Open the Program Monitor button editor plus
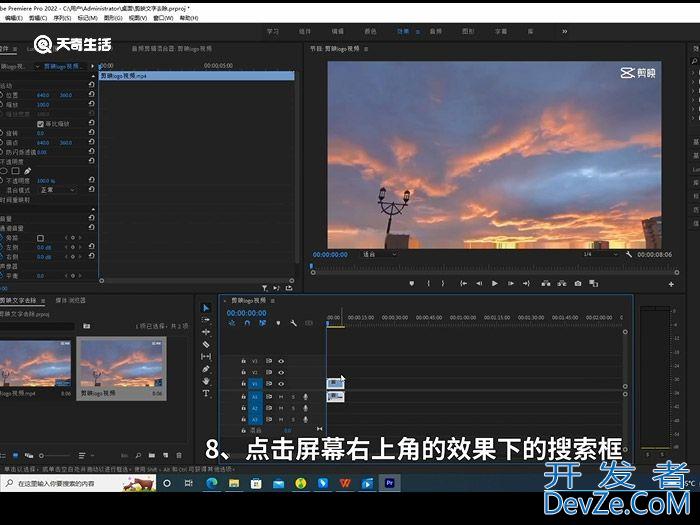 (x=671, y=284)
